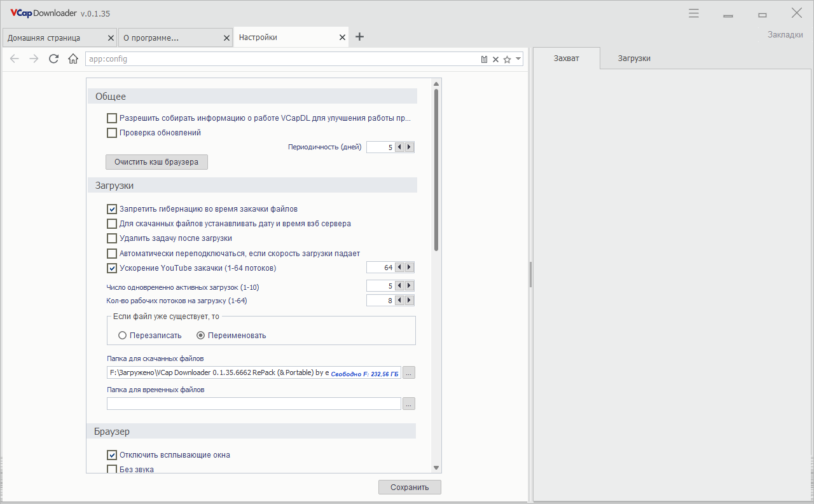The height and width of the screenshot is (504, 814).
Task: Toggle Отключить всплывающие окна checkbox
Action: point(112,455)
